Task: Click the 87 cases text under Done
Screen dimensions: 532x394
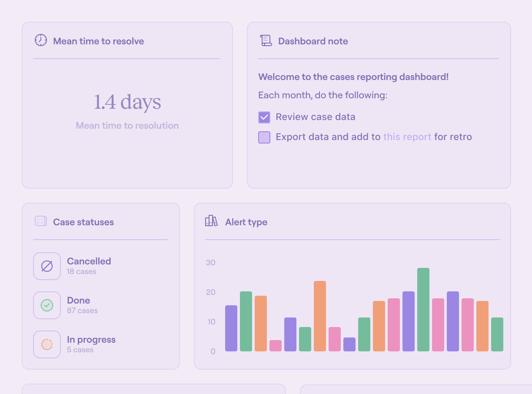Action: tap(82, 311)
